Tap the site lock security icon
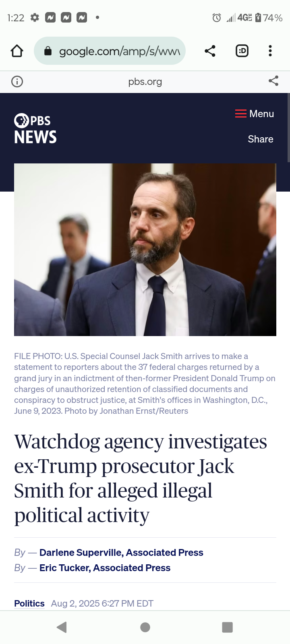Image resolution: width=290 pixels, height=644 pixels. (48, 51)
